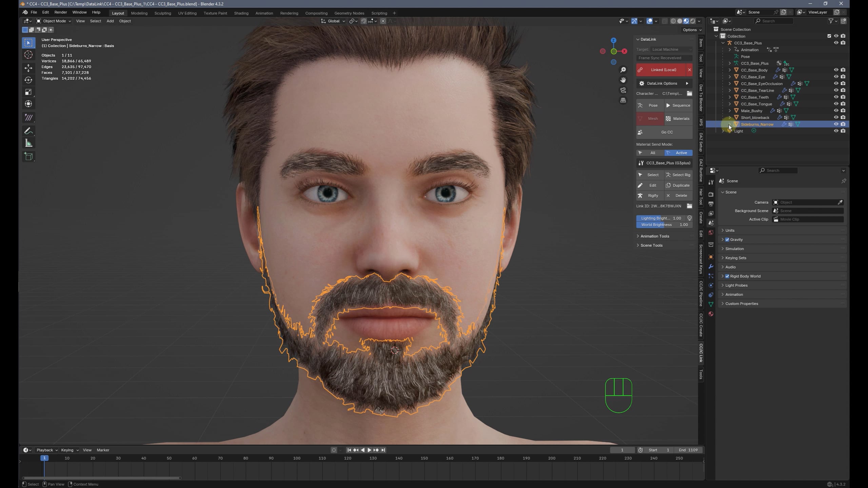The height and width of the screenshot is (488, 868).
Task: Adjust the World Brightness slider
Action: click(x=664, y=225)
